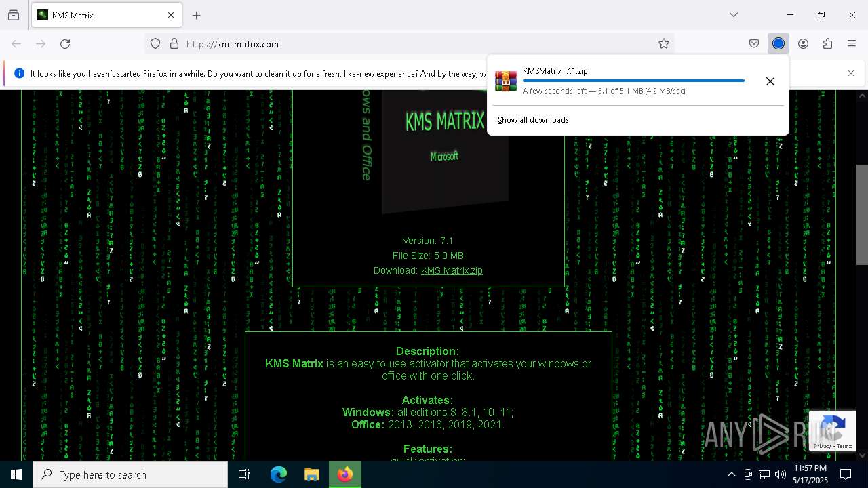View site security padlock info
868x488 pixels.
point(174,44)
